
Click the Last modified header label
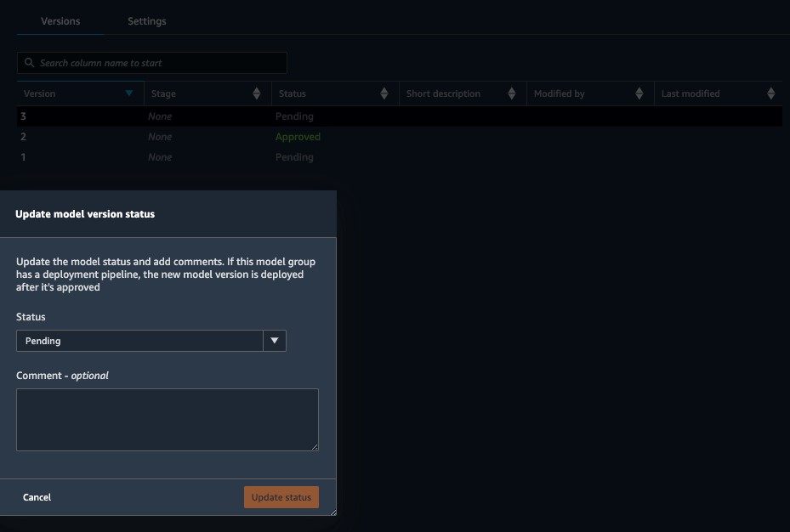[691, 93]
